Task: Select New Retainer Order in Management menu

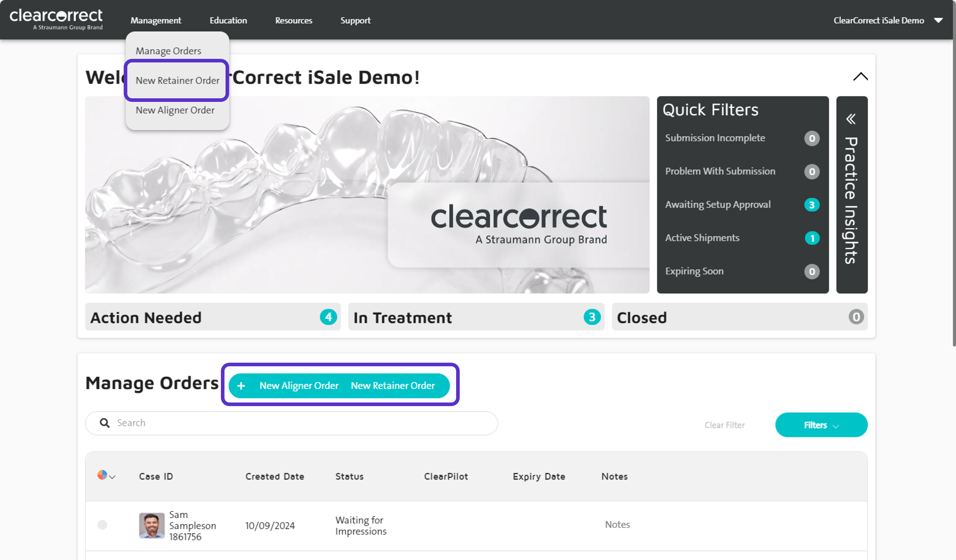Action: (177, 80)
